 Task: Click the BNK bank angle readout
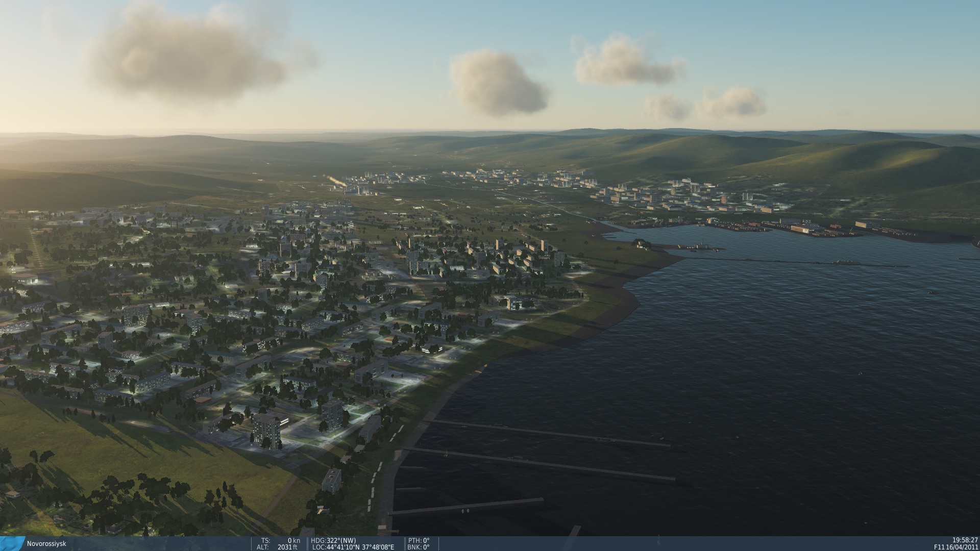[x=419, y=547]
